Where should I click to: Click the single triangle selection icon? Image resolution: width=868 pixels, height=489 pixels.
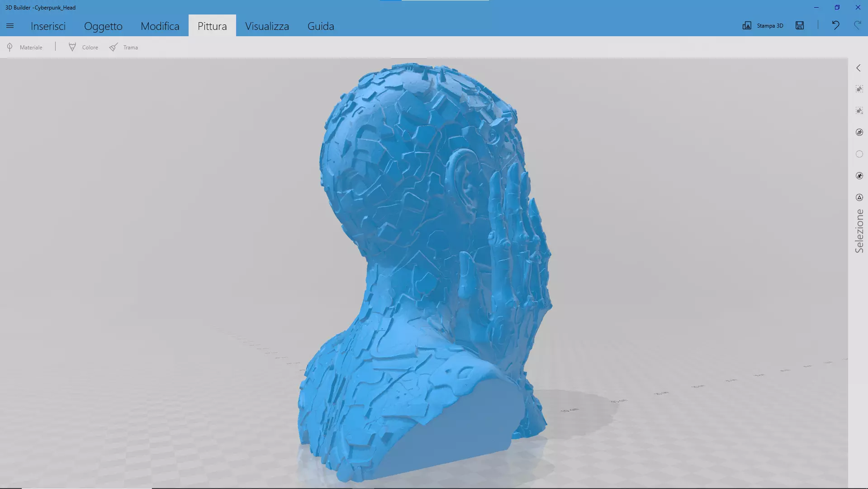point(859,197)
